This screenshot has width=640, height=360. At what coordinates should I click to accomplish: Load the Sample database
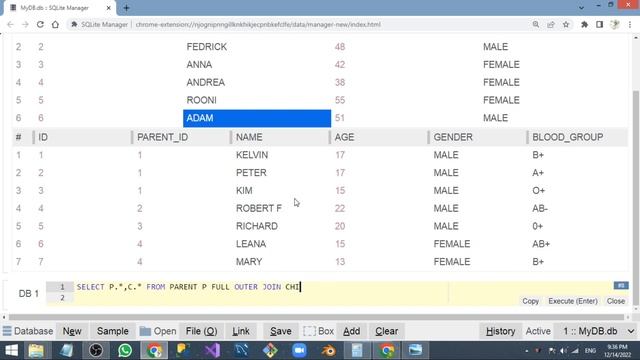(113, 331)
